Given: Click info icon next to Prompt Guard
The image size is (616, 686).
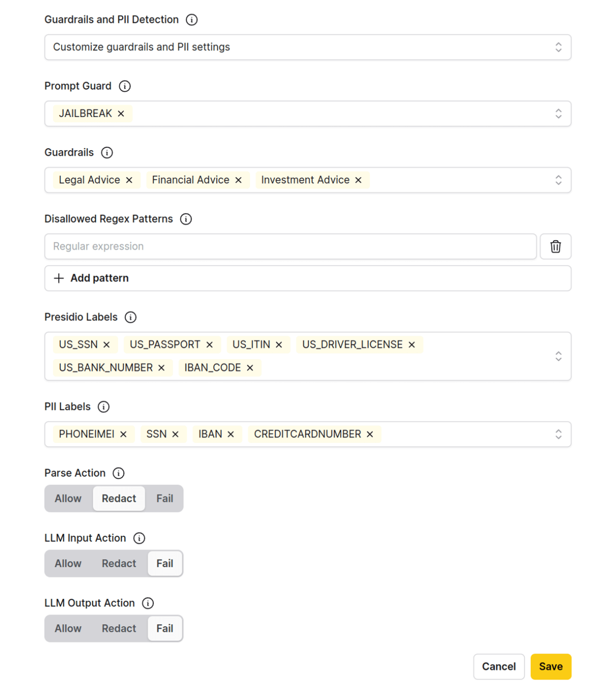Looking at the screenshot, I should tap(125, 86).
